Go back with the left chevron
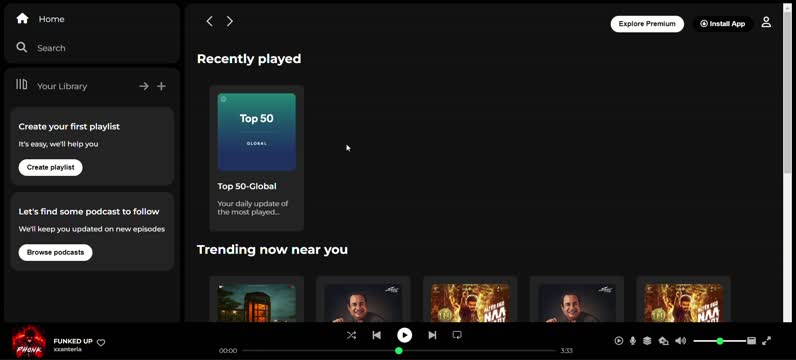 coord(209,21)
